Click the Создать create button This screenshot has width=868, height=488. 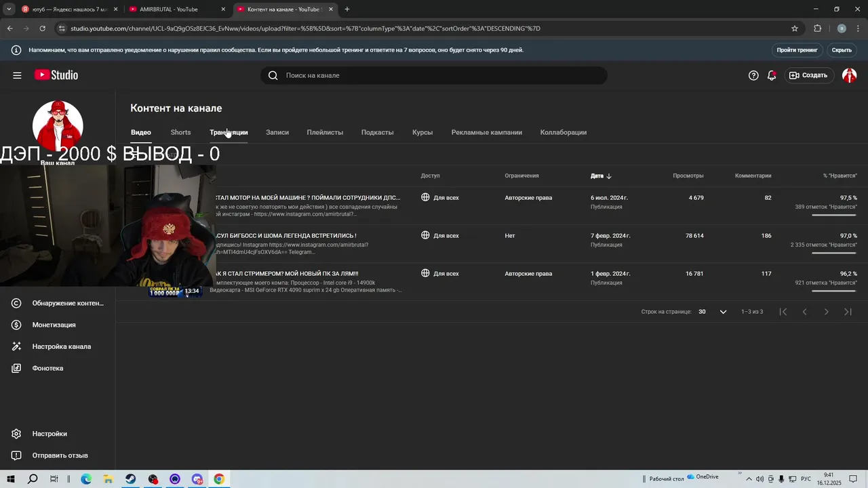pyautogui.click(x=808, y=75)
